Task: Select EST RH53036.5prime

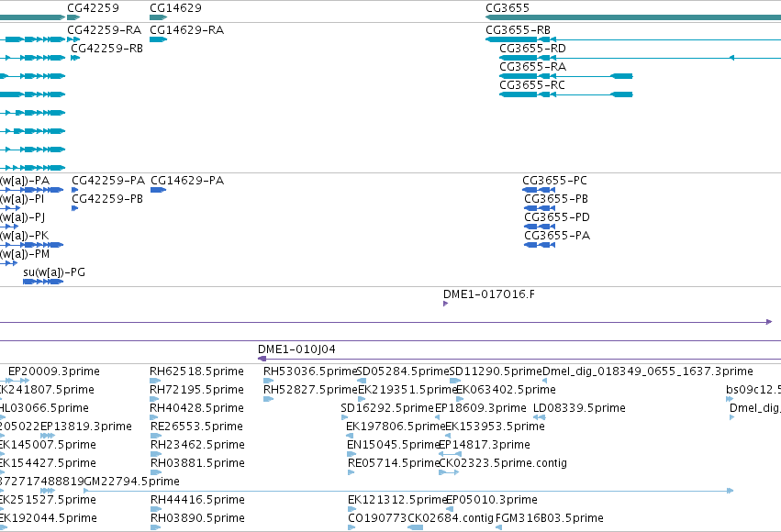Action: [x=310, y=371]
